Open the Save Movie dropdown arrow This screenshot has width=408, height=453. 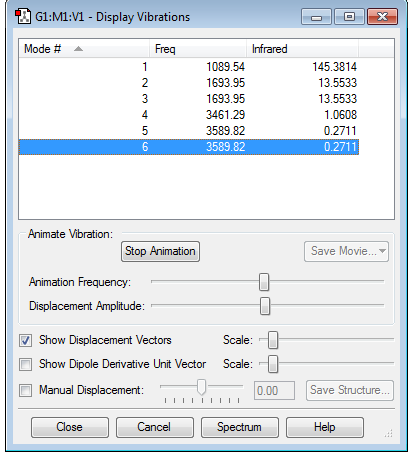point(382,251)
